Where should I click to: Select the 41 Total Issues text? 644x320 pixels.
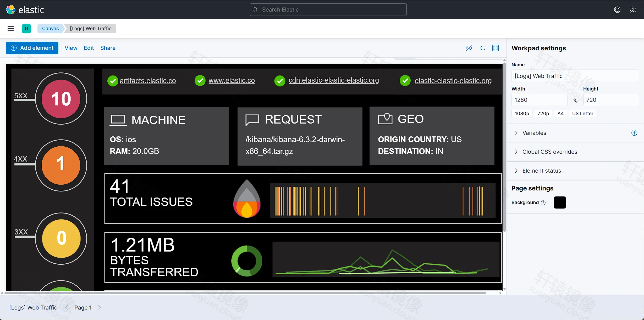[151, 193]
